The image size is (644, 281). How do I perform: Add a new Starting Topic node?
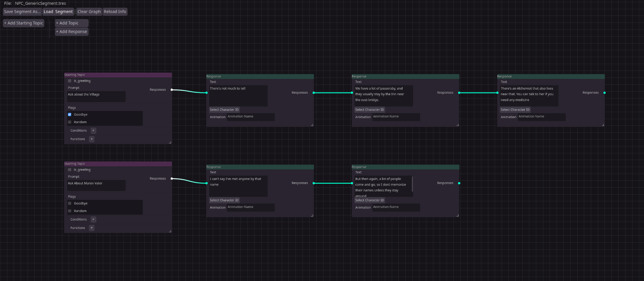24,23
